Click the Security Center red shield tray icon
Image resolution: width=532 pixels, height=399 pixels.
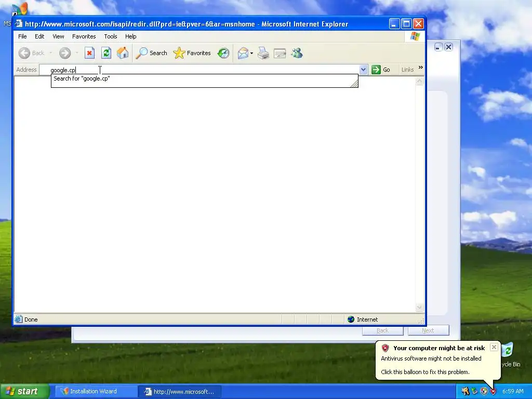[494, 391]
